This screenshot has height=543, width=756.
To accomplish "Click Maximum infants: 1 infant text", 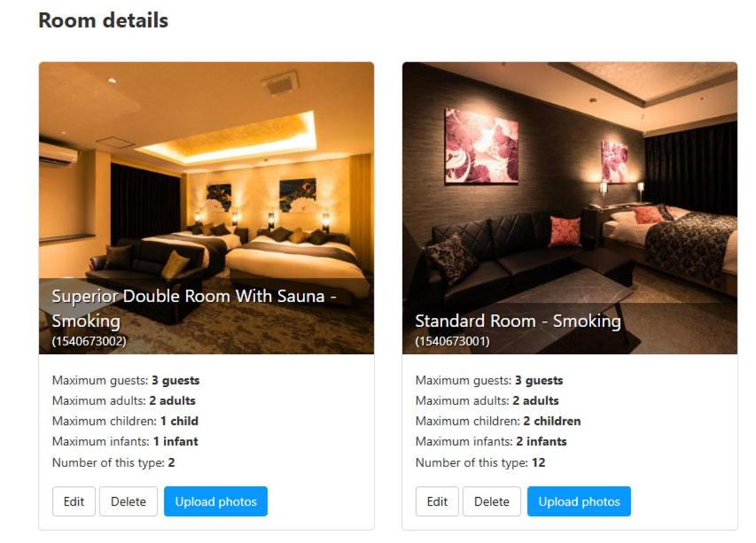I will click(125, 441).
